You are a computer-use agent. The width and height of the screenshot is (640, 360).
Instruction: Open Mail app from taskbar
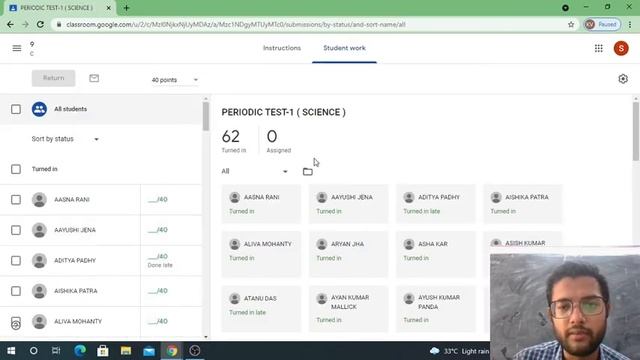click(x=149, y=351)
